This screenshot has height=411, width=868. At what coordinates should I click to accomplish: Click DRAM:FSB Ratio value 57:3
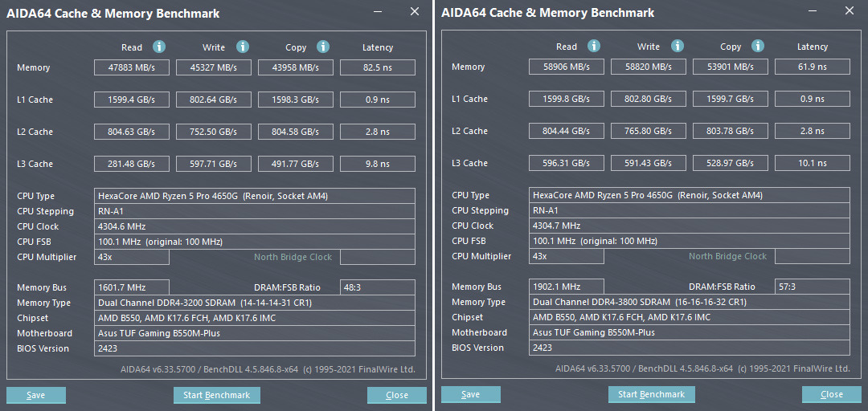click(813, 286)
